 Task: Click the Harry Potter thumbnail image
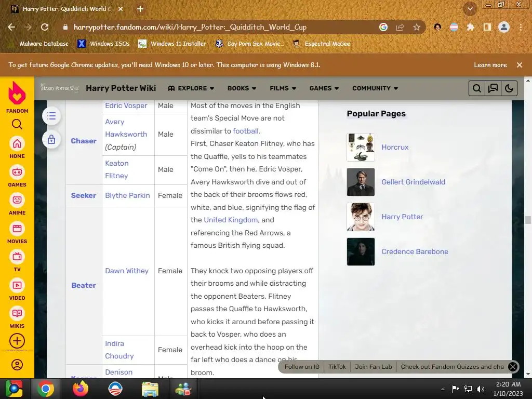click(361, 217)
